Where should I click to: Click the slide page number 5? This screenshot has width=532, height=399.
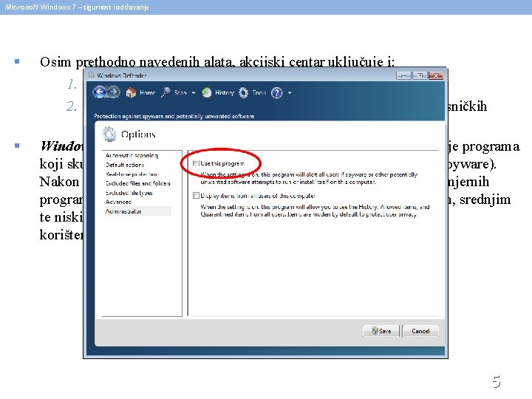tap(497, 382)
